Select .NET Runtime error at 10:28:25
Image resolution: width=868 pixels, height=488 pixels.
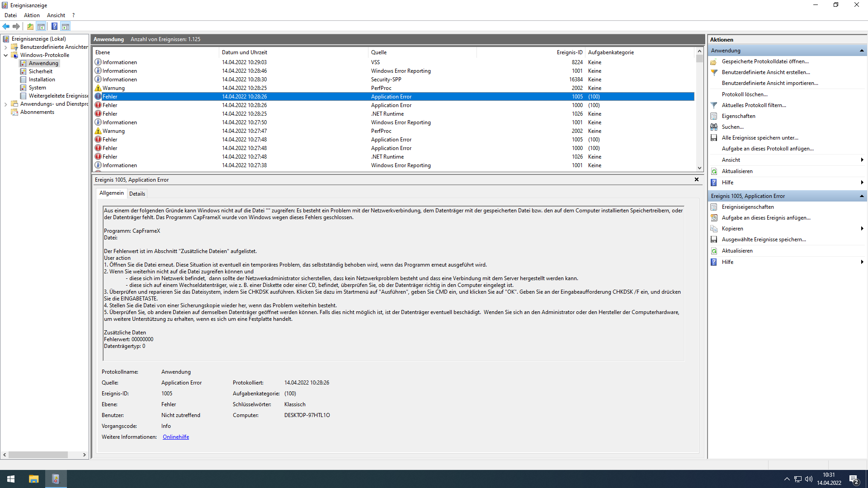point(393,114)
